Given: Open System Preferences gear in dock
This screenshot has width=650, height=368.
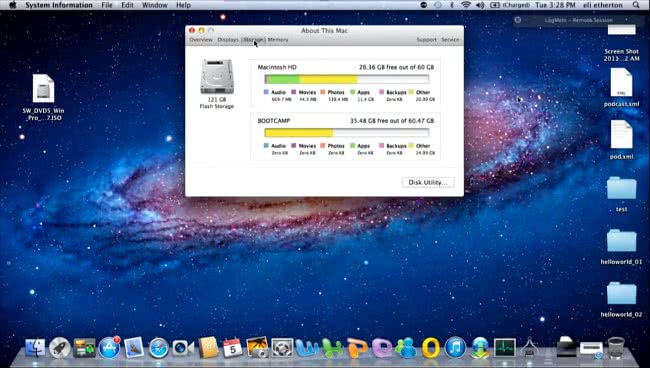Looking at the screenshot, I should click(x=282, y=348).
